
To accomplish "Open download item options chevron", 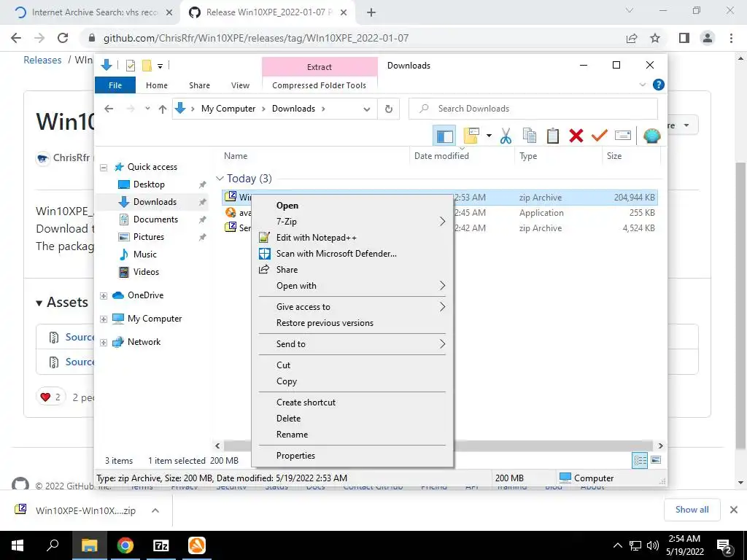I will coord(155,510).
